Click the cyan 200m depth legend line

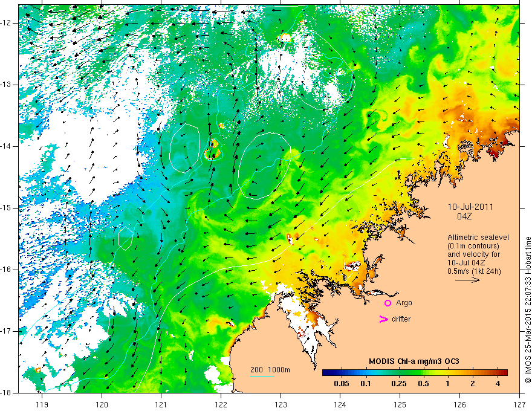262,376
